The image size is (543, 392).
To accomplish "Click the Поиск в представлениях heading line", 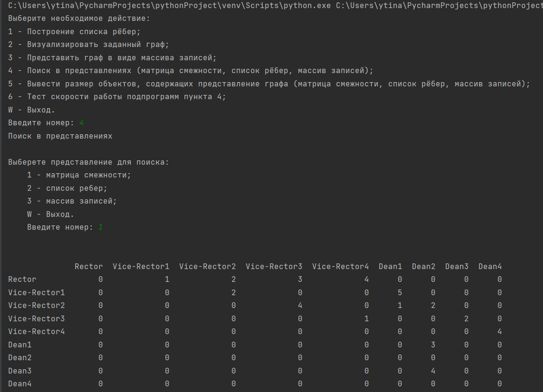I will (x=60, y=136).
